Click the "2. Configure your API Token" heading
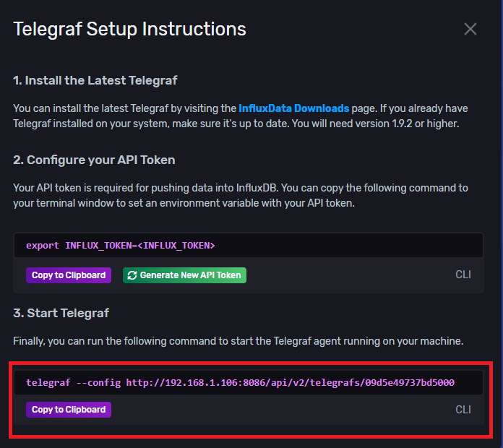 [94, 160]
